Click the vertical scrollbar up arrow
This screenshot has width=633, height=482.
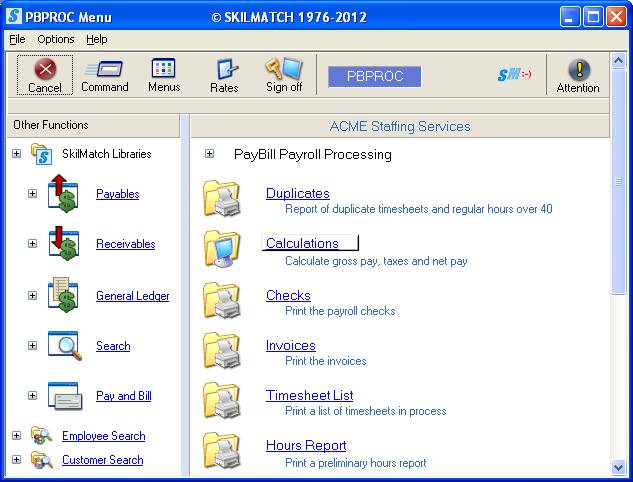[618, 61]
